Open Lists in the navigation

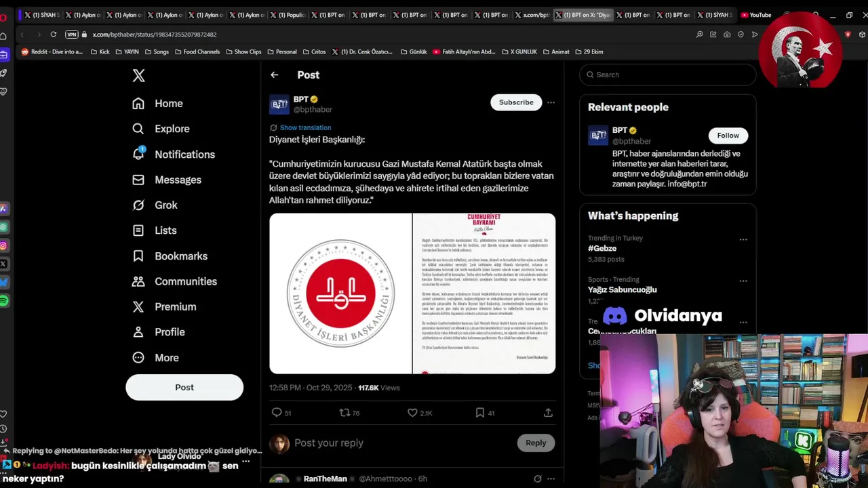point(155,230)
